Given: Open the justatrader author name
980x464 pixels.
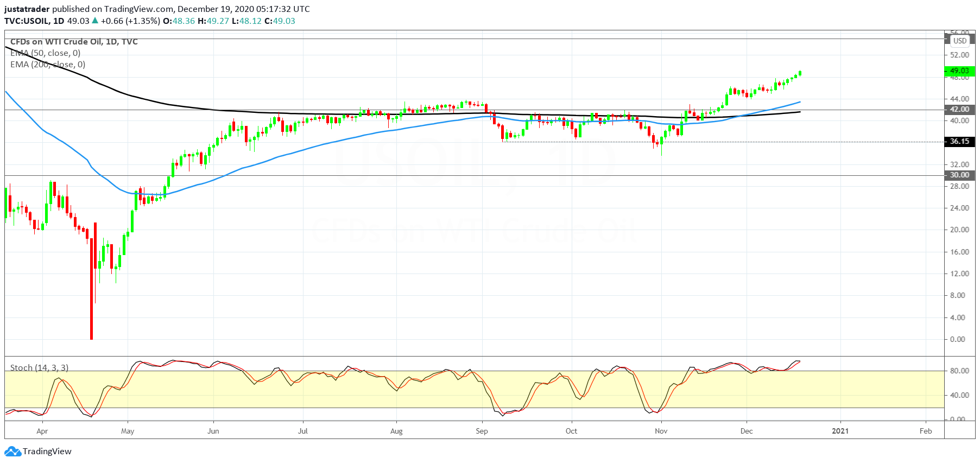Looking at the screenshot, I should (x=27, y=9).
